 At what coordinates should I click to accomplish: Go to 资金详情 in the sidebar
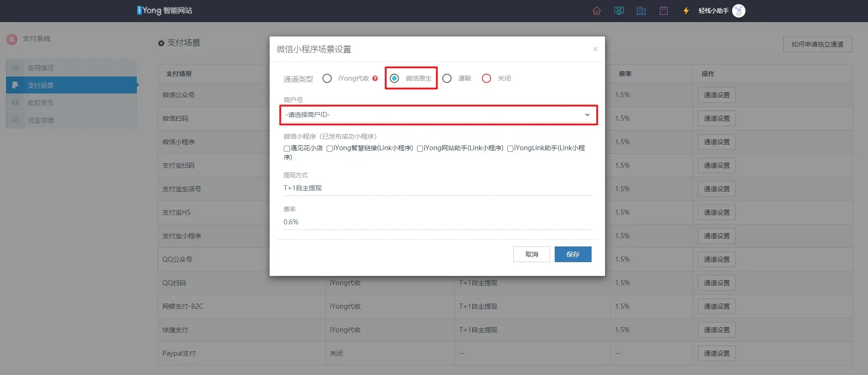point(41,120)
